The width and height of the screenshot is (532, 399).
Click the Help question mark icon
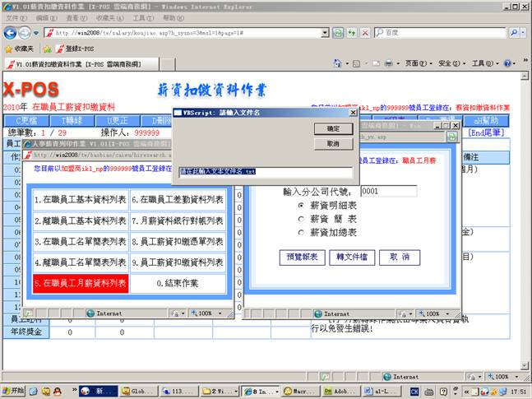click(x=508, y=63)
